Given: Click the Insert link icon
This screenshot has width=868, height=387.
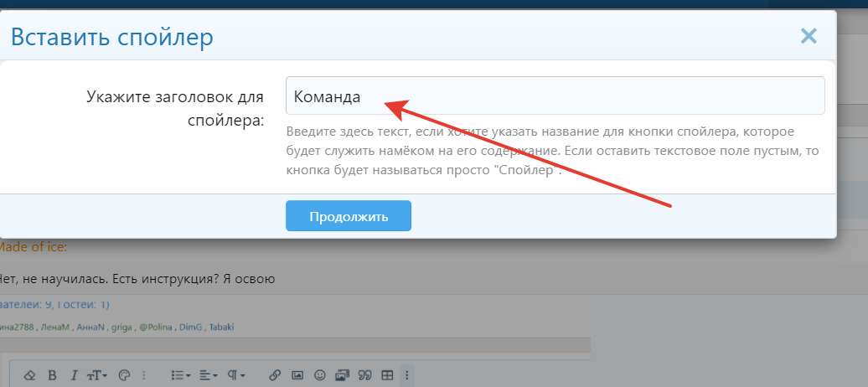Looking at the screenshot, I should (x=275, y=375).
